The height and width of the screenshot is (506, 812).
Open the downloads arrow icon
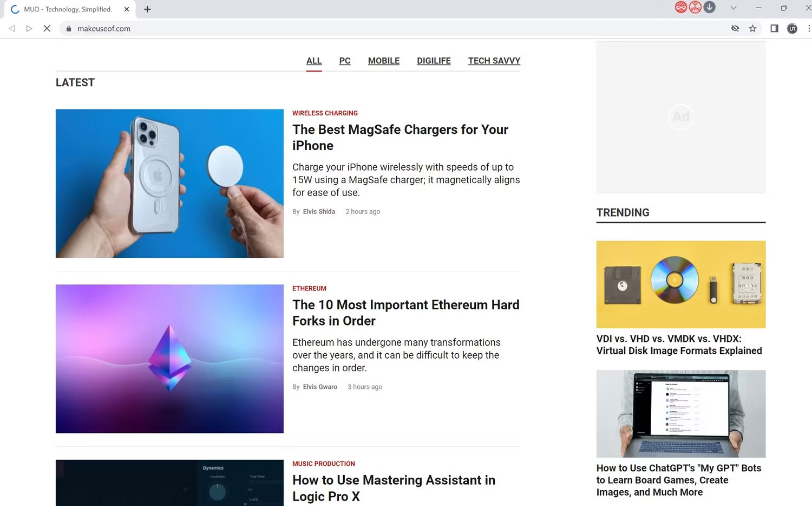point(709,8)
